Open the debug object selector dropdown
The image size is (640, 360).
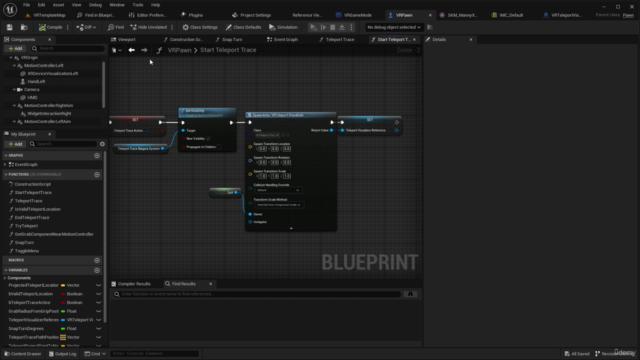point(393,27)
